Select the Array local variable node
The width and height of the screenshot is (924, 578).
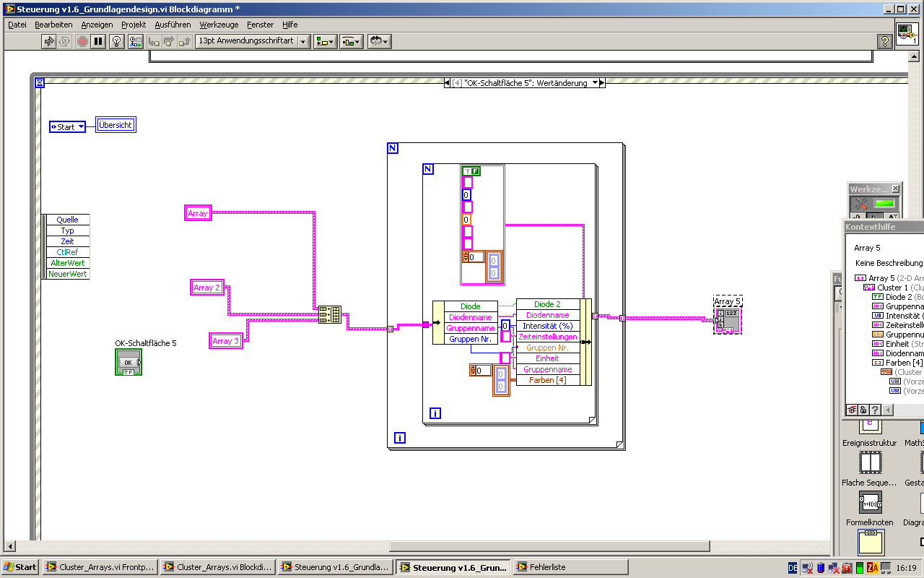(198, 213)
